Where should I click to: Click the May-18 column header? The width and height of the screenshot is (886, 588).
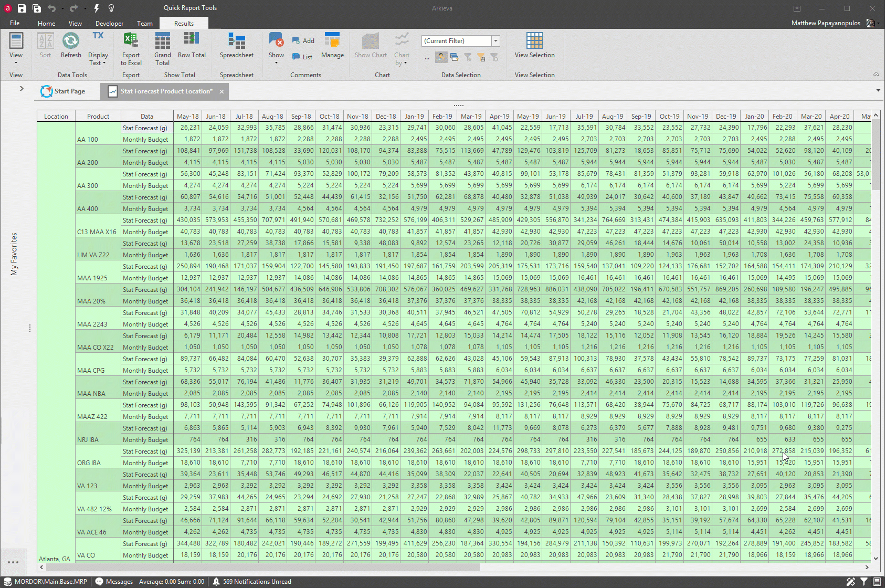(x=188, y=116)
